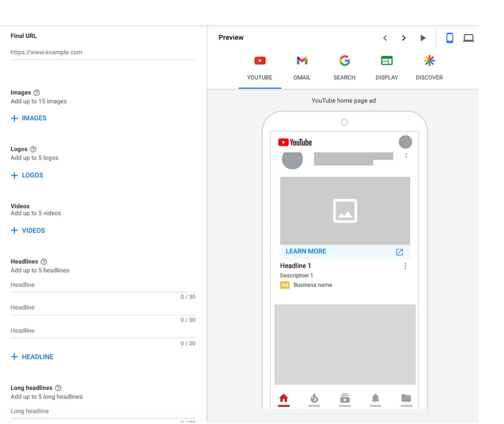Open the Gmail preview tab

(x=302, y=68)
